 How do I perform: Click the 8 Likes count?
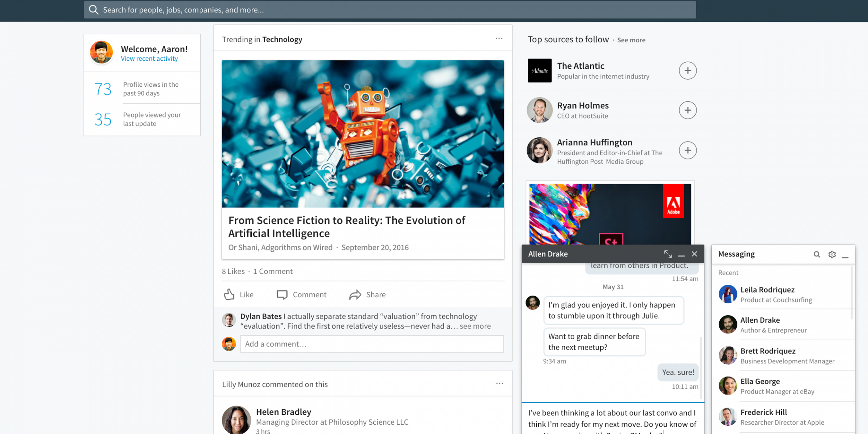tap(233, 271)
